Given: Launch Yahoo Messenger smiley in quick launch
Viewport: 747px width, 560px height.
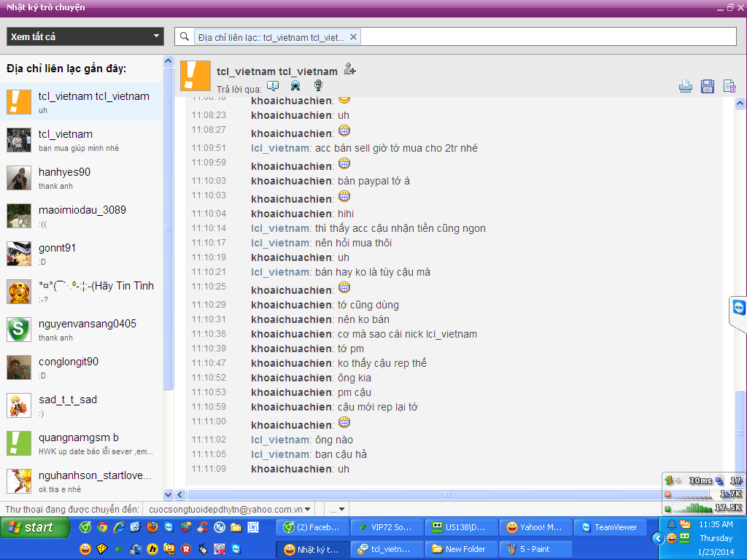Looking at the screenshot, I should pyautogui.click(x=85, y=549).
